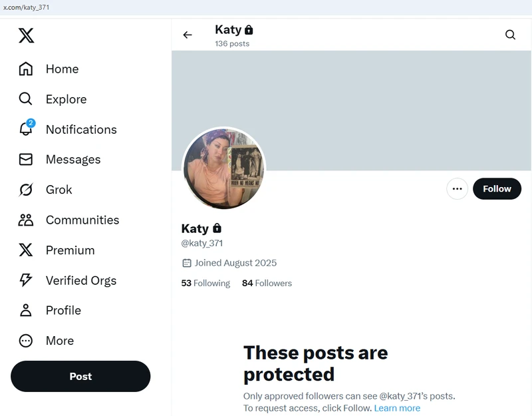532x416 pixels.
Task: Select the Premium X icon
Action: point(25,250)
